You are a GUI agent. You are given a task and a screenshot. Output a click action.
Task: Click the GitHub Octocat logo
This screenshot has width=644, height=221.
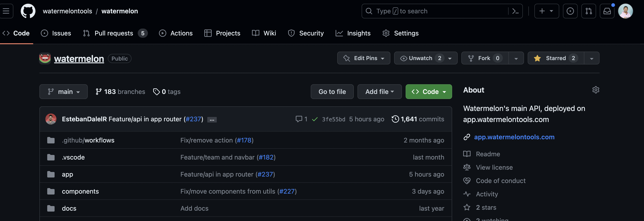tap(28, 11)
